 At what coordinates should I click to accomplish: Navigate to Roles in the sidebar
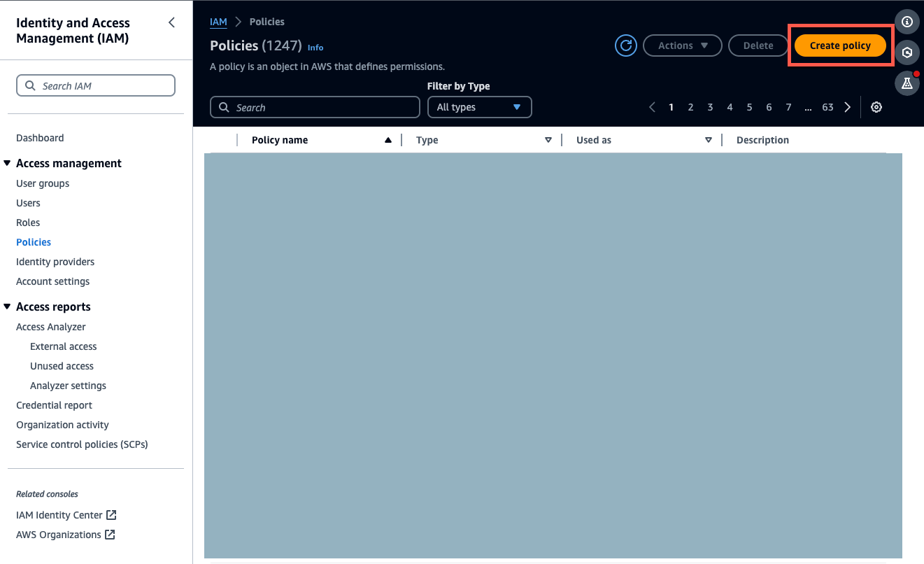pyautogui.click(x=28, y=222)
